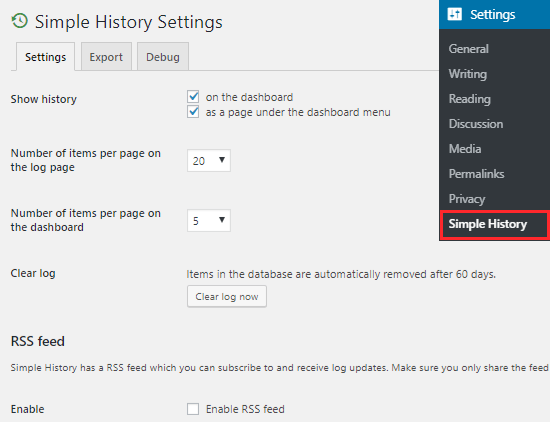Go to Writing settings

pyautogui.click(x=468, y=74)
